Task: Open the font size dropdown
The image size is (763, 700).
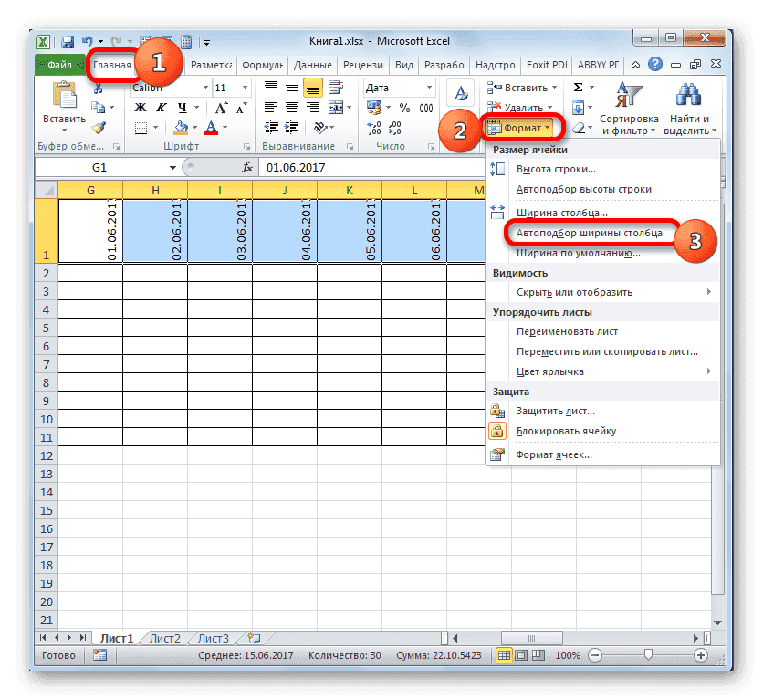Action: coord(244,89)
